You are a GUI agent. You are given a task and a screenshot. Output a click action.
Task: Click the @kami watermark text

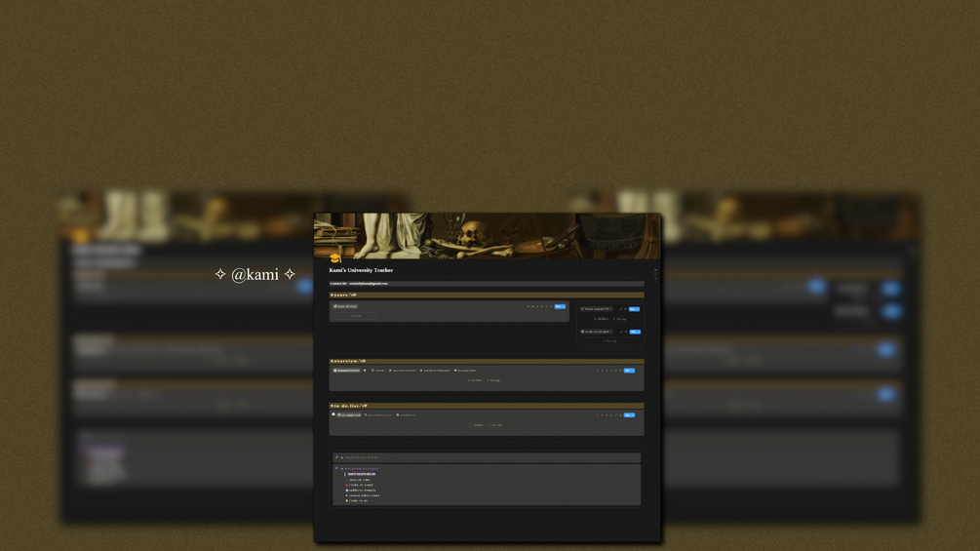pyautogui.click(x=255, y=274)
